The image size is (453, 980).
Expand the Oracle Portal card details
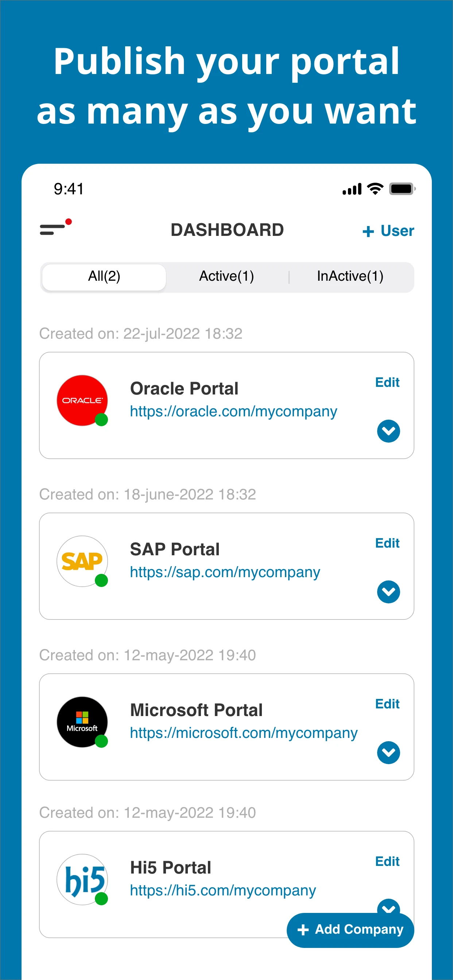coord(388,431)
